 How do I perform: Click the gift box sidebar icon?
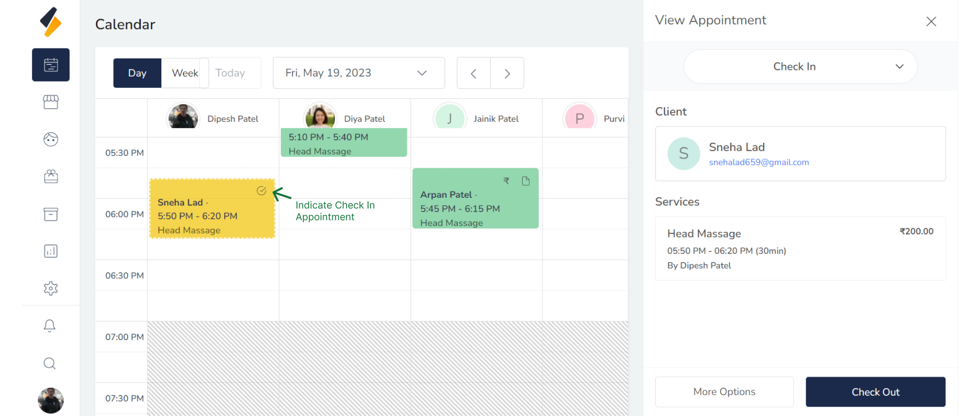coord(51,176)
